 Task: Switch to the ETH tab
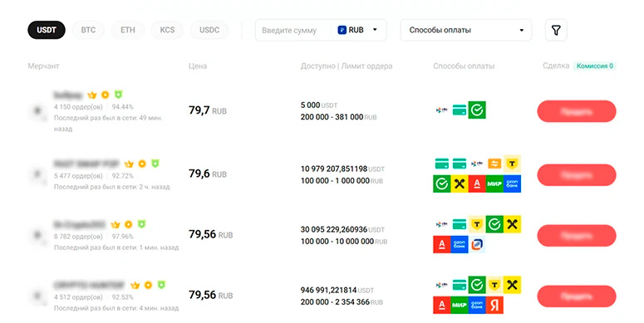click(x=128, y=30)
